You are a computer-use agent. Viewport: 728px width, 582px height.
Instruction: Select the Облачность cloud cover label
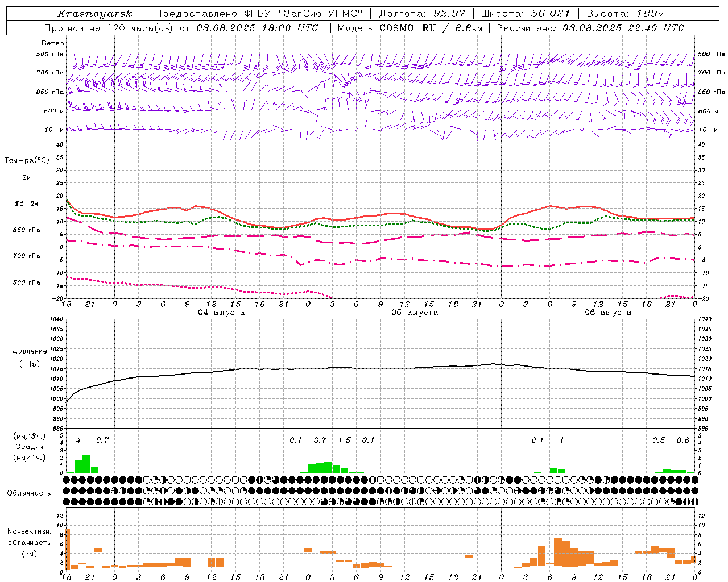coord(29,493)
